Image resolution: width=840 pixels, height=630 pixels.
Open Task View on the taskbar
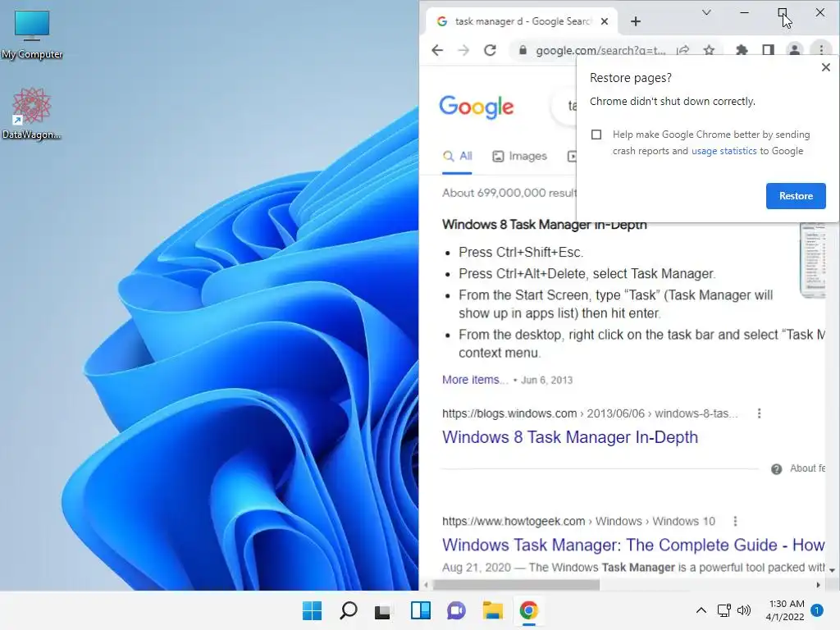pos(382,610)
